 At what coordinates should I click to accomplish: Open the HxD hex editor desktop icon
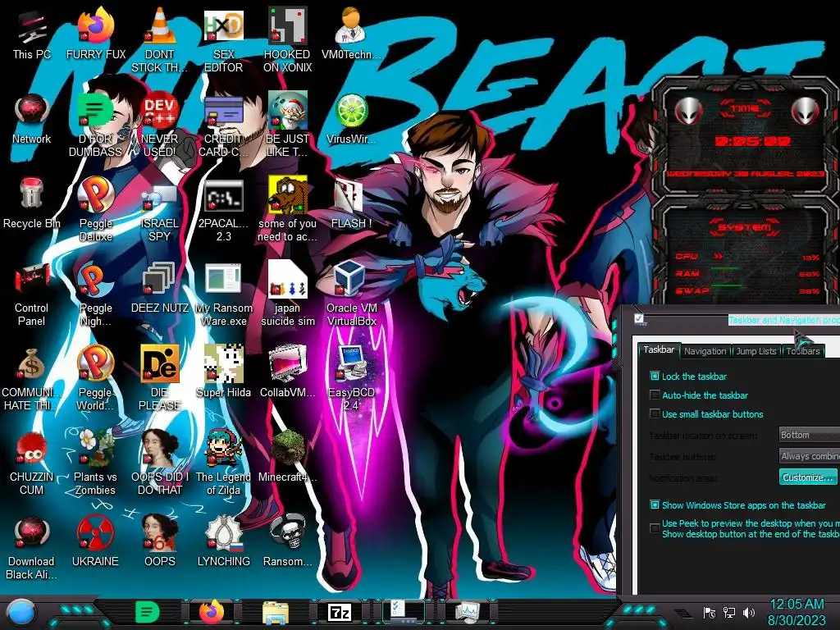(223, 40)
